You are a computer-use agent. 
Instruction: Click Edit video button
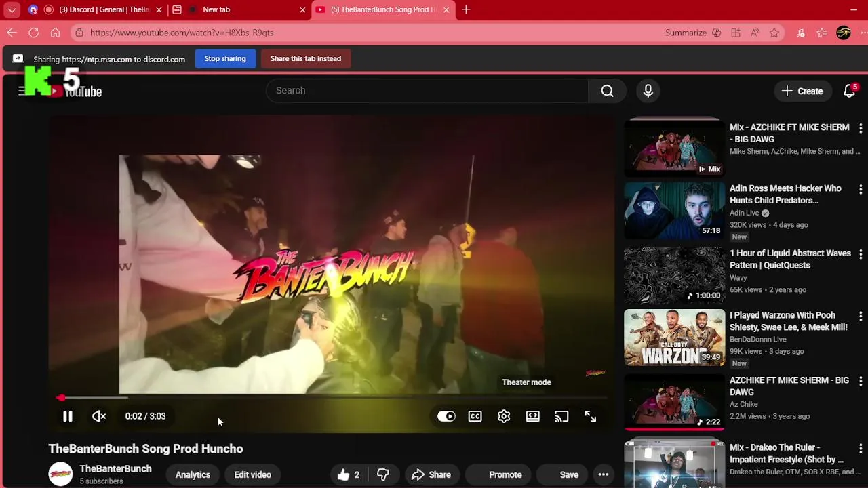pos(252,474)
